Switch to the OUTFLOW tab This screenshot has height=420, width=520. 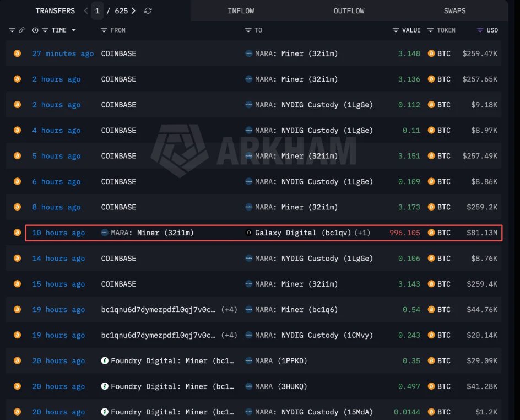(x=349, y=11)
